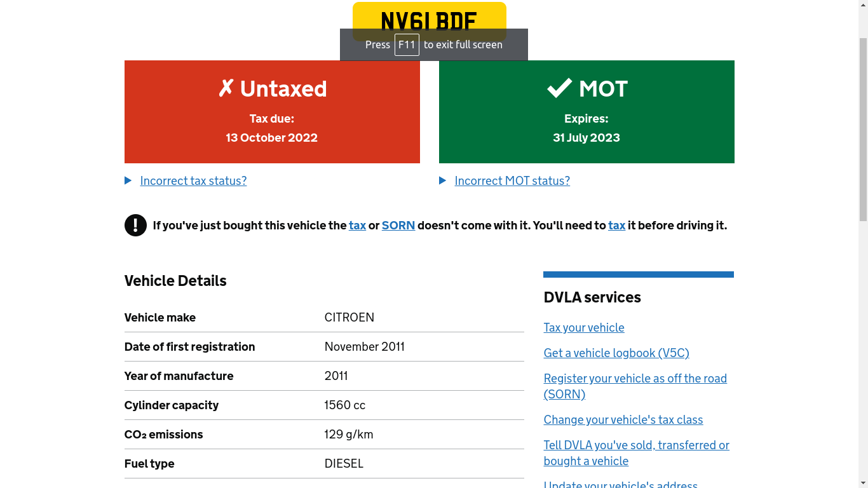Open the 'tax' link before 'it before driving'
Image resolution: width=868 pixels, height=488 pixels.
click(x=616, y=225)
